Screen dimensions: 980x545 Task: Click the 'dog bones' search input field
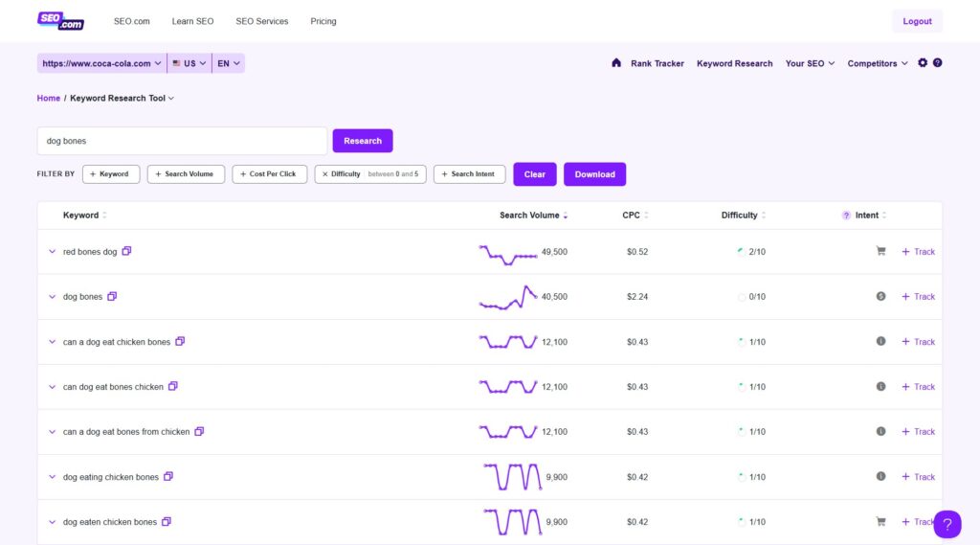[182, 141]
